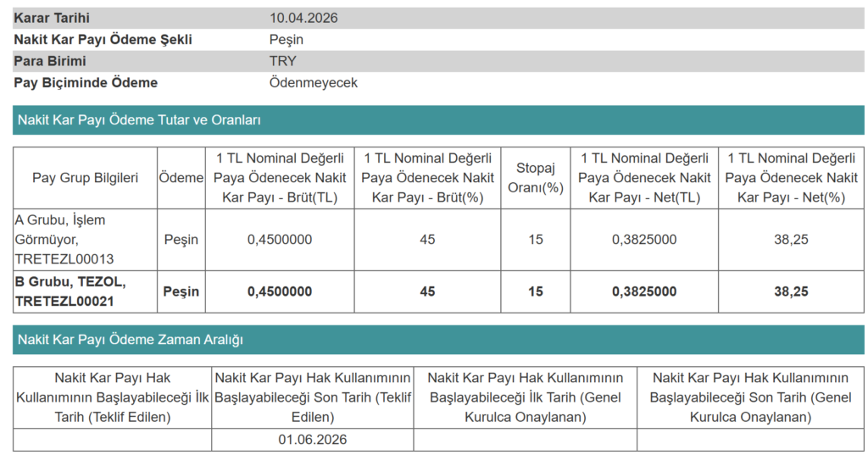868x455 pixels.
Task: Click the Nakit Kar Payı Ödeme Tutar ve Oranları header
Action: point(139,120)
